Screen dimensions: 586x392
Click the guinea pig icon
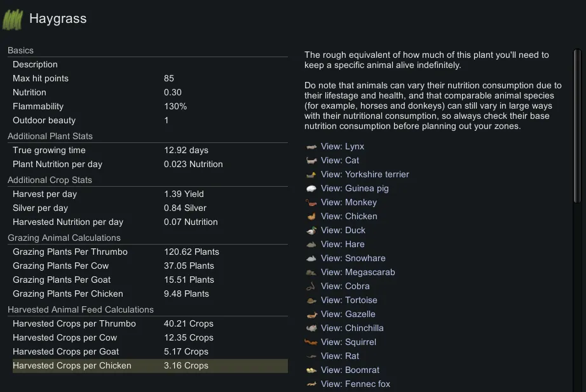pos(311,189)
